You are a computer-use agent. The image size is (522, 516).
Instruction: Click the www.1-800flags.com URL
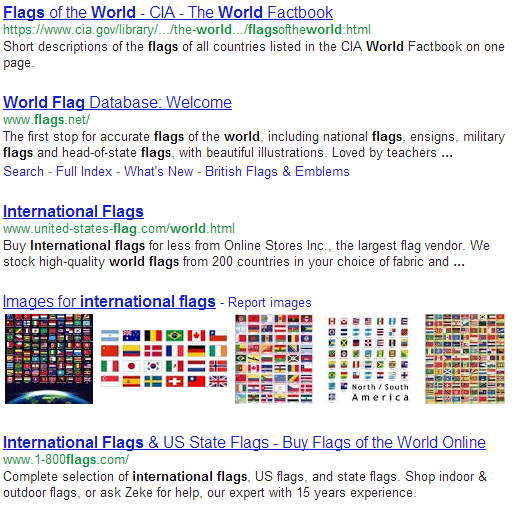tap(66, 460)
